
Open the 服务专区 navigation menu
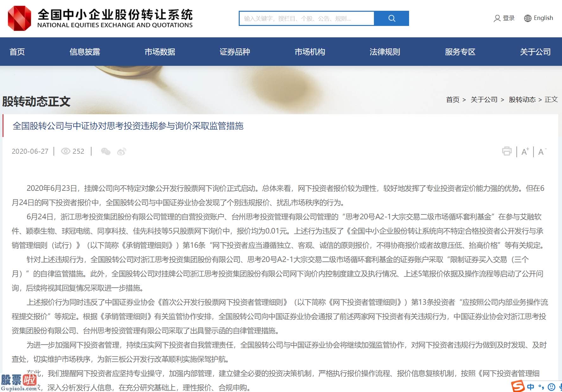[460, 52]
